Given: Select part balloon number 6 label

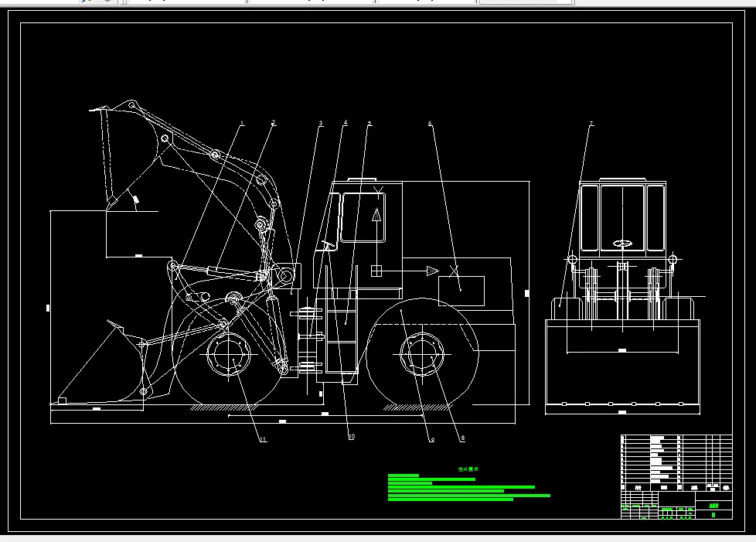Looking at the screenshot, I should pos(430,124).
